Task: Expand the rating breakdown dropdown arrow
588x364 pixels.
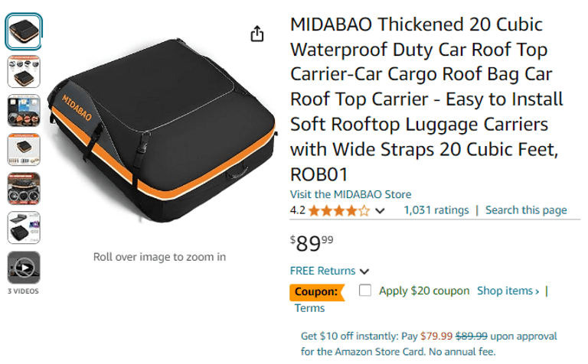Action: tap(381, 211)
